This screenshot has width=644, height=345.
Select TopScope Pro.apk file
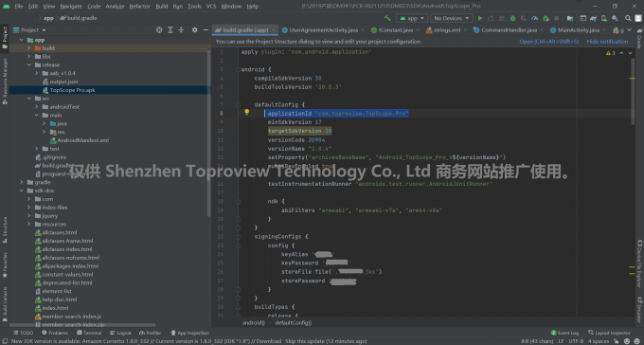[72, 90]
